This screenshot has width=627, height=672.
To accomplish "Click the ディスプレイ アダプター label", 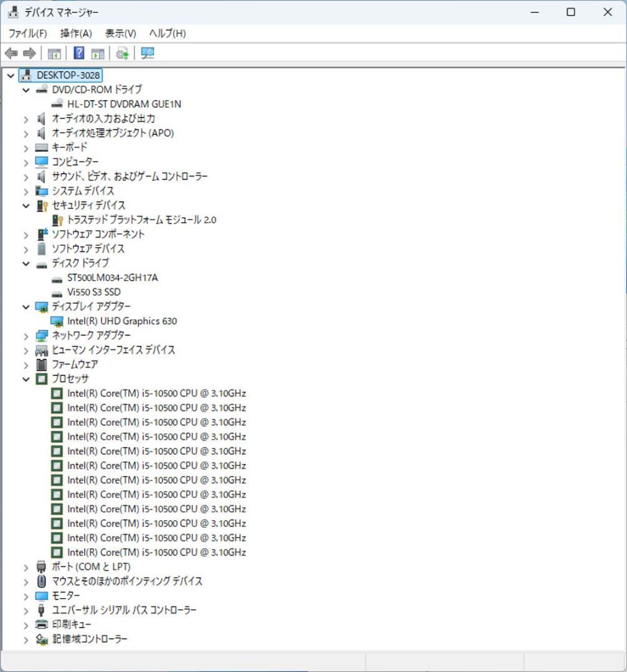I will 91,306.
